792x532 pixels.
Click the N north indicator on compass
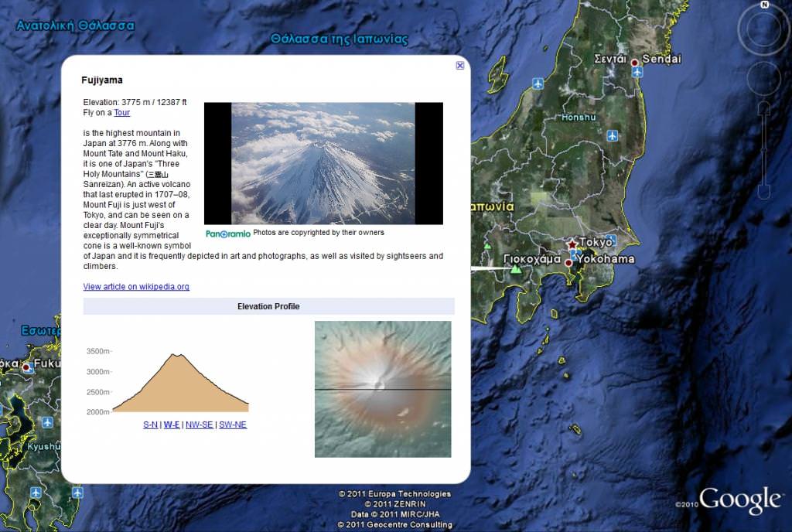click(764, 5)
